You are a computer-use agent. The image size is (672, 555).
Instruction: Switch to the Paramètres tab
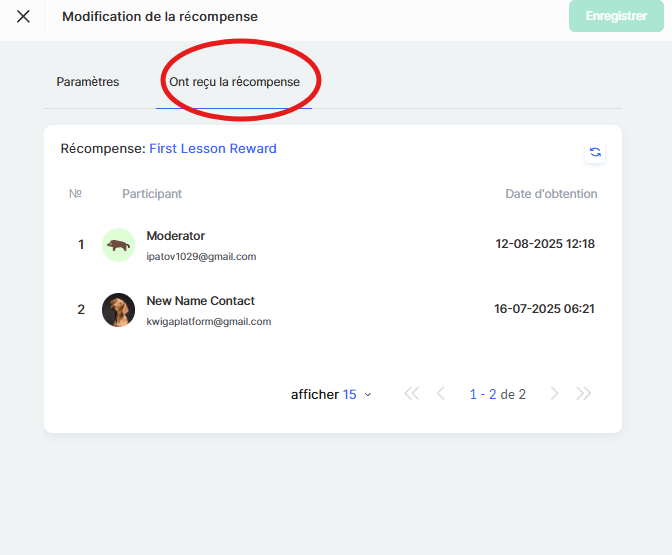(88, 81)
